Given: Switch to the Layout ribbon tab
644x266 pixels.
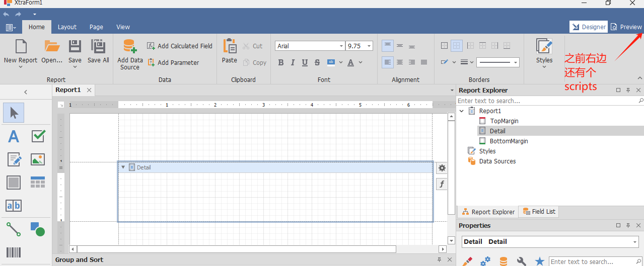Looking at the screenshot, I should [67, 27].
